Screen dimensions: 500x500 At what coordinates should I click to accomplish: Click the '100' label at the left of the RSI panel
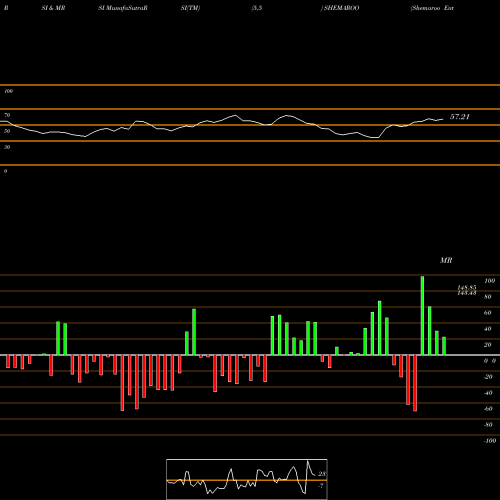(8, 91)
